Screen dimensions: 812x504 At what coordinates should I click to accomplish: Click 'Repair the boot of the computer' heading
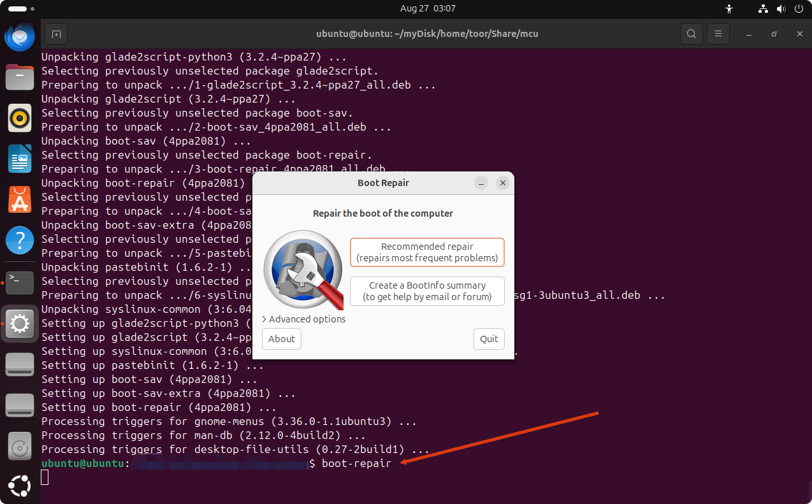(x=383, y=213)
